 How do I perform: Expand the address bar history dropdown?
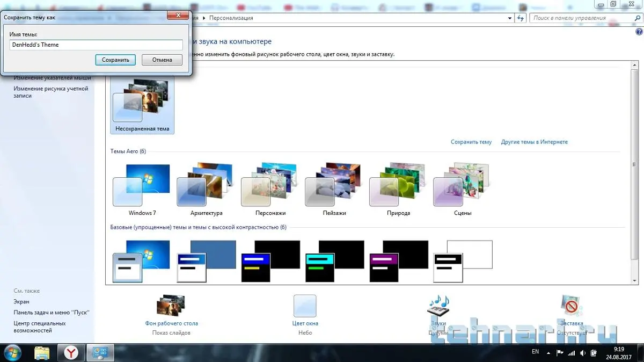point(510,18)
